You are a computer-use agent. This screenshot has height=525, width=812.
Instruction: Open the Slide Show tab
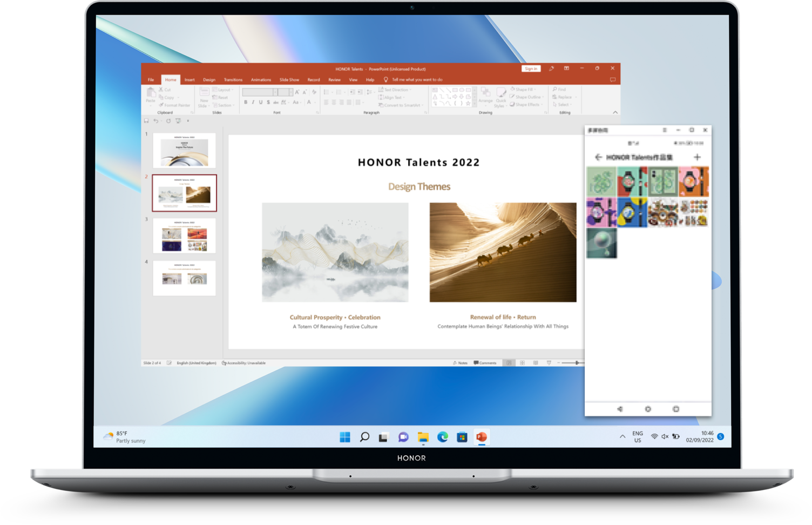pyautogui.click(x=289, y=80)
